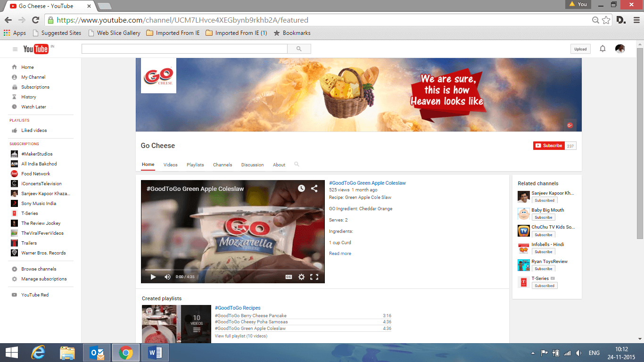Open video settings gear icon
Viewport: 644px width, 362px height.
click(301, 277)
